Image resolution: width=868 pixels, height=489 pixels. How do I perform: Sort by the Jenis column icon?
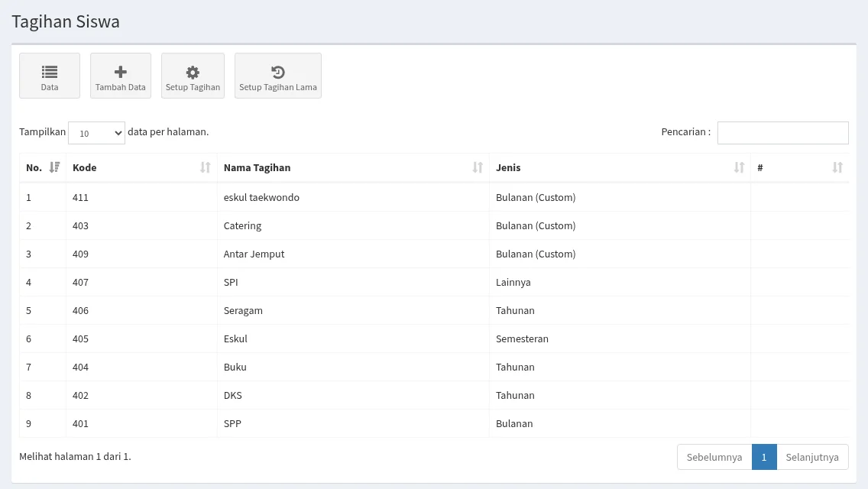tap(738, 167)
